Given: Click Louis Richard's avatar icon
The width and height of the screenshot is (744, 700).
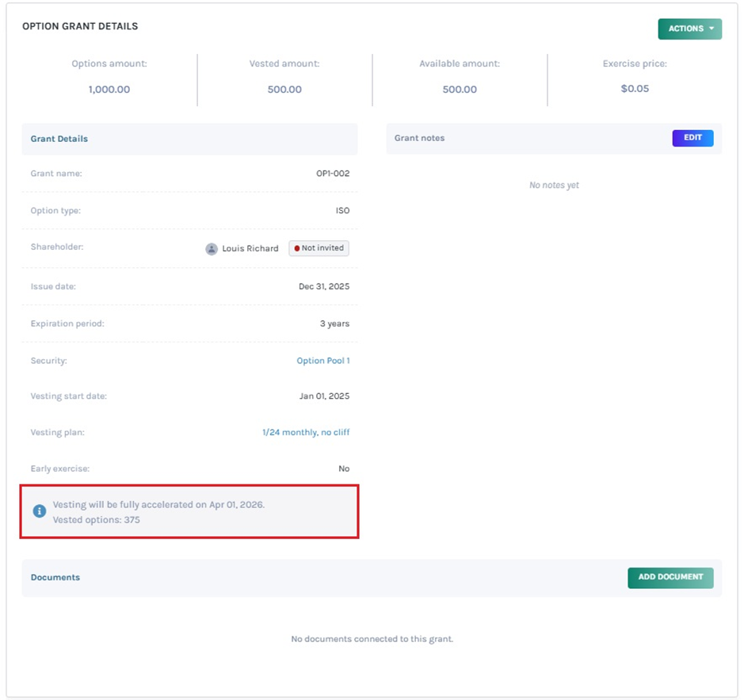Looking at the screenshot, I should pyautogui.click(x=212, y=249).
